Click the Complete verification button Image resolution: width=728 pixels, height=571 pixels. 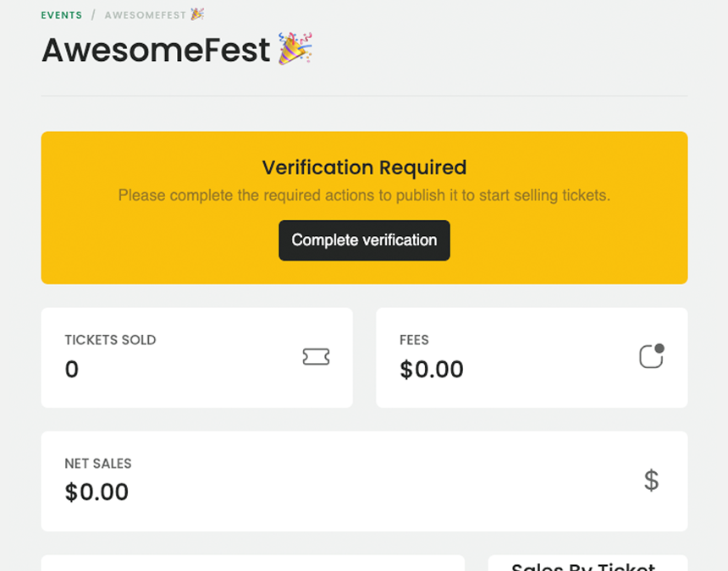tap(364, 240)
